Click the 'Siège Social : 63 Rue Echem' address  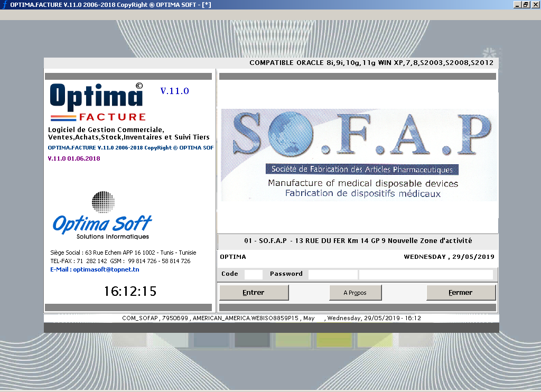[123, 253]
